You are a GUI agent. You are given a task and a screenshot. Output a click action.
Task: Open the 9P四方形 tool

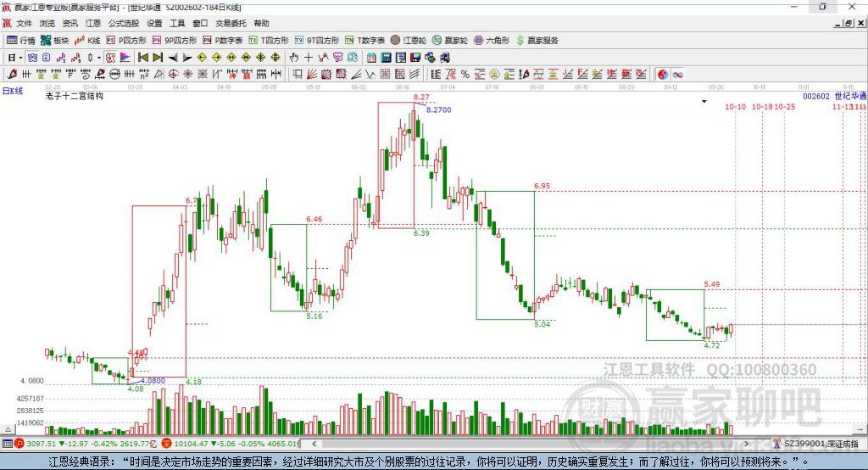click(175, 41)
